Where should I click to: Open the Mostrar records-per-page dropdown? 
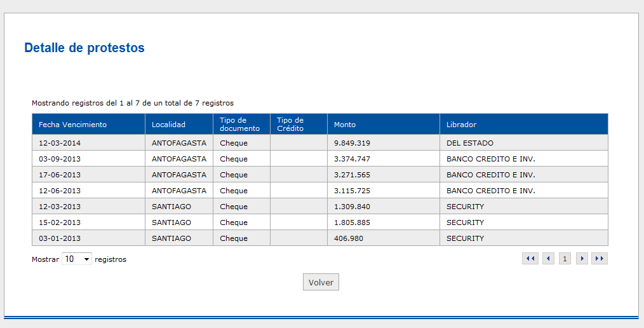pyautogui.click(x=77, y=259)
